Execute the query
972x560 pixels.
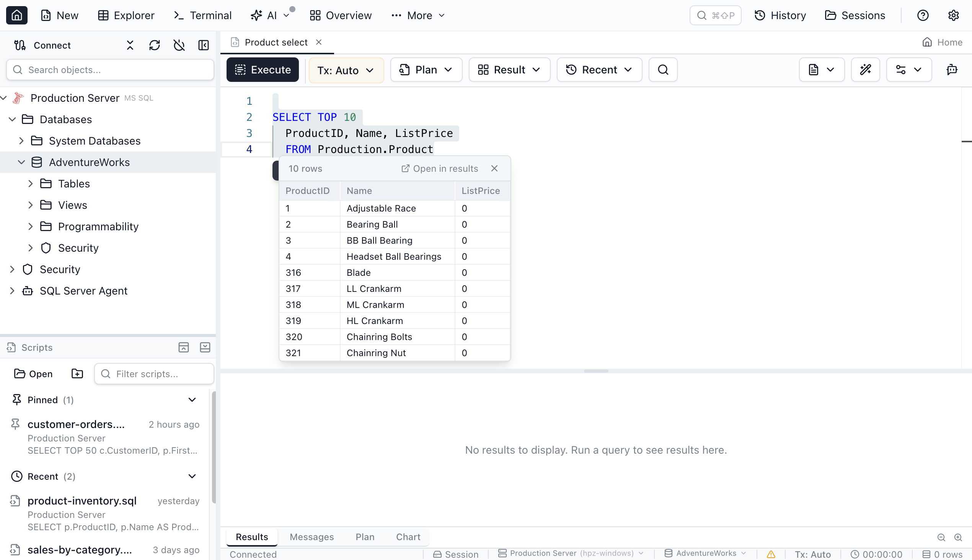(263, 70)
